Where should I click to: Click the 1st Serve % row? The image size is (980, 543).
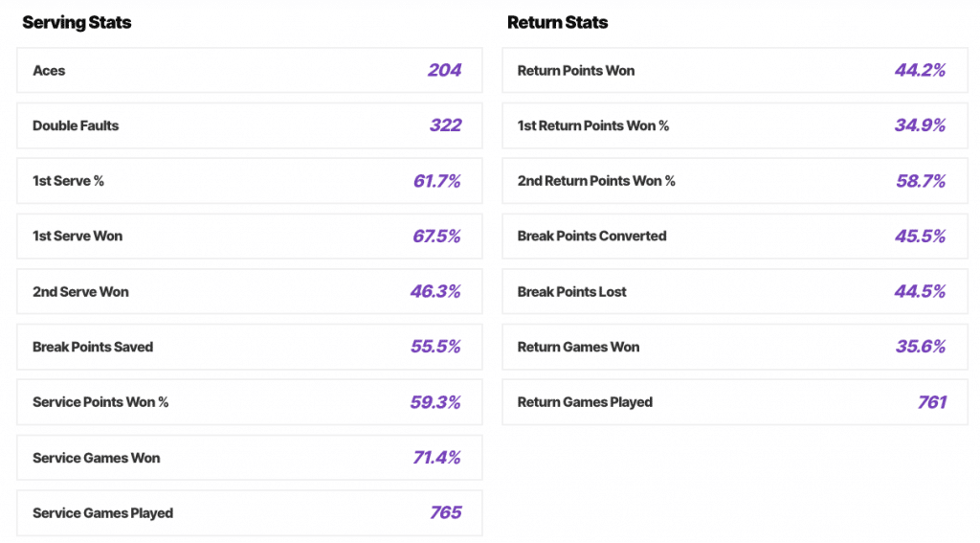[x=250, y=181]
